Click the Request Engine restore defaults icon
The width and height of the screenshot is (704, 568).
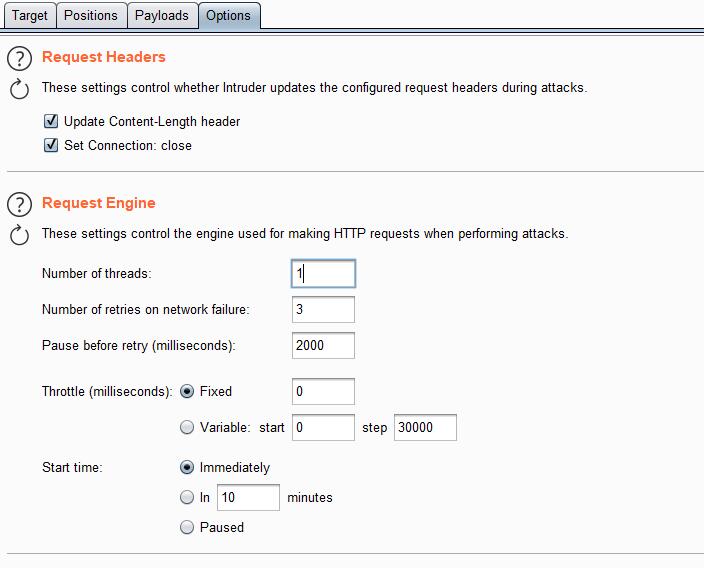[20, 235]
